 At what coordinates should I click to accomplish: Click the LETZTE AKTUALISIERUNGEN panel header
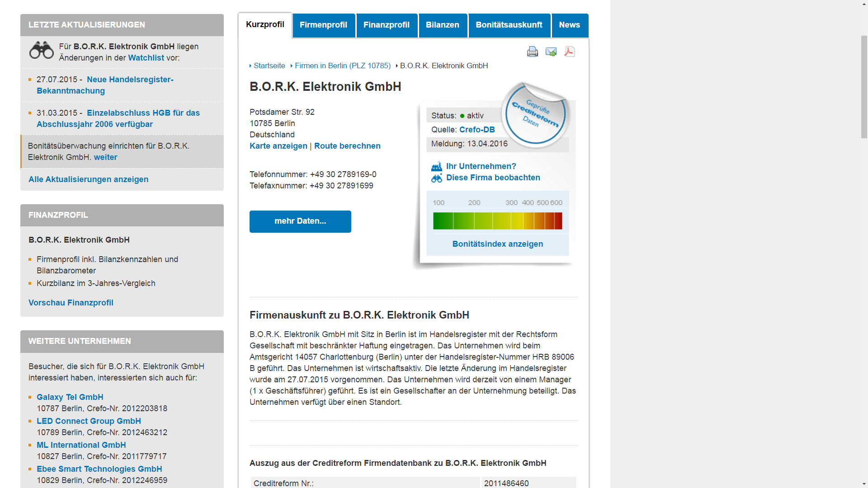click(x=122, y=25)
